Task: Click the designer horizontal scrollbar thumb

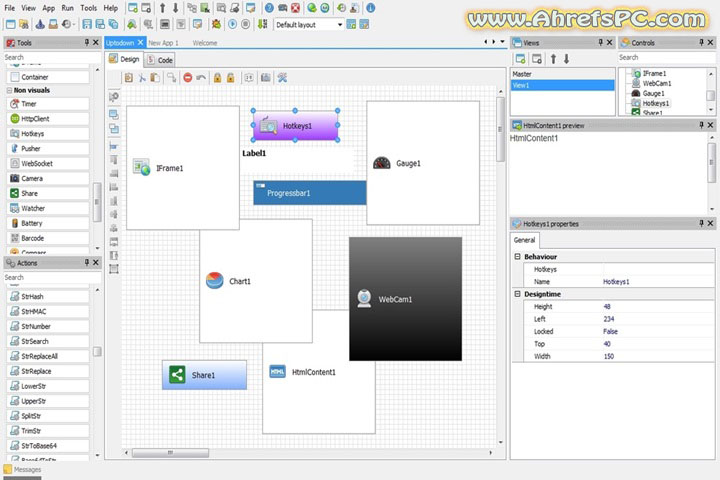Action: coord(170,453)
